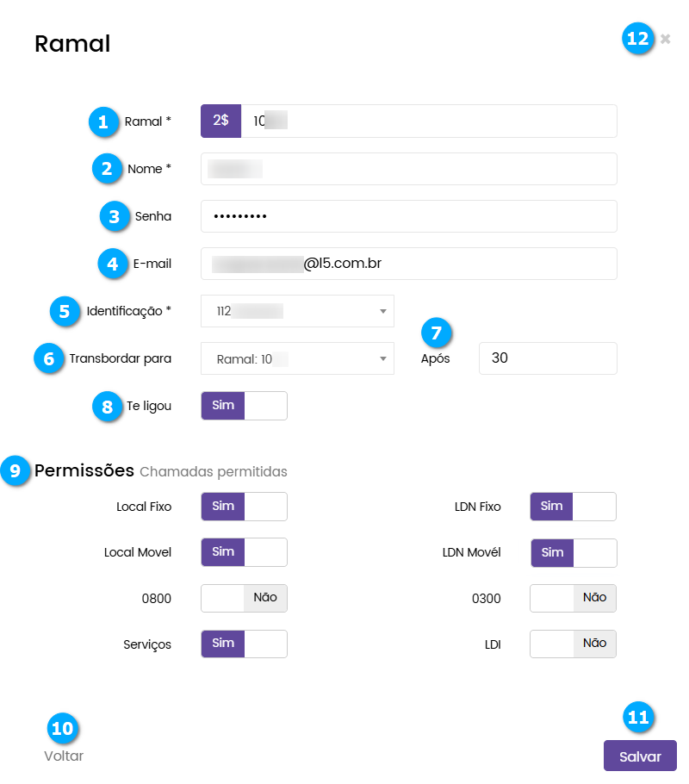Enable the LDI calls permission
689x784 pixels.
(573, 644)
